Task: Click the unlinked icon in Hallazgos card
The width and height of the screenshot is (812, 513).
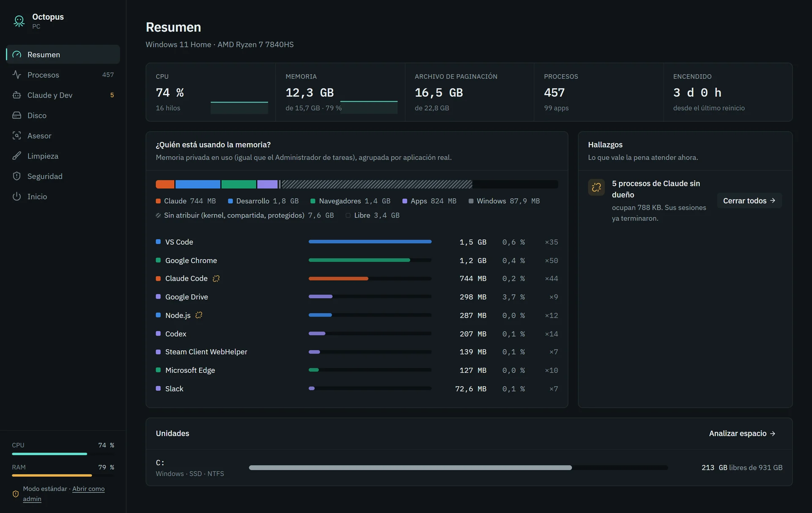Action: [596, 187]
